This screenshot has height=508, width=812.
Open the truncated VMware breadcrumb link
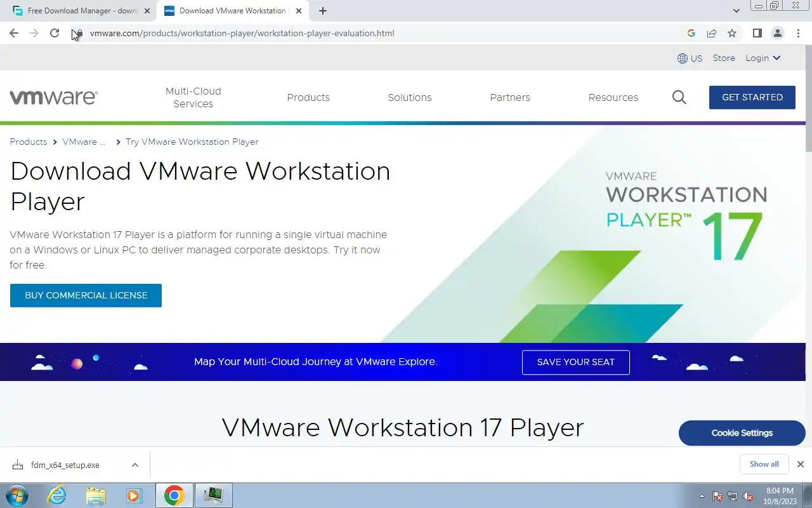tap(84, 142)
